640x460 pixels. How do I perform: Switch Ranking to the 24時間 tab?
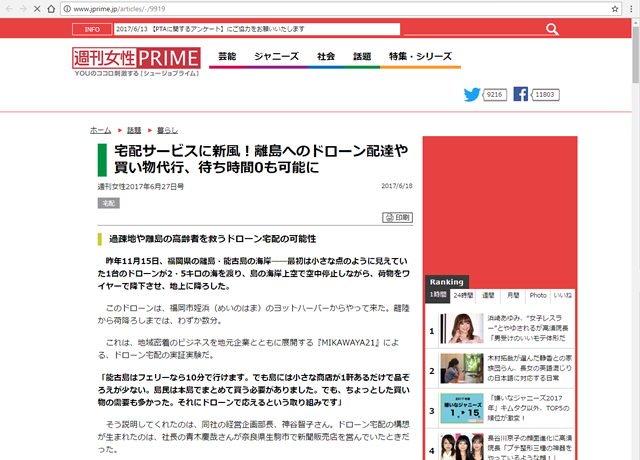tap(462, 295)
